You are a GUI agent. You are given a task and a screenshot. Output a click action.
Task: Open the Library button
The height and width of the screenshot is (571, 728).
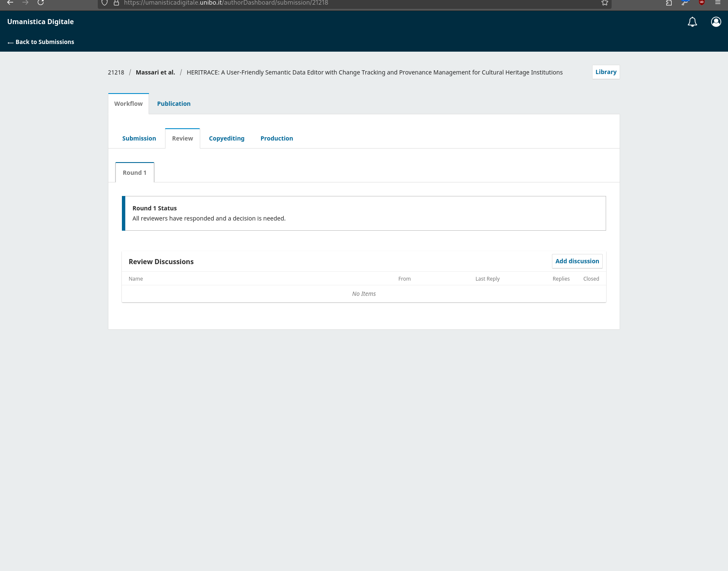(606, 72)
